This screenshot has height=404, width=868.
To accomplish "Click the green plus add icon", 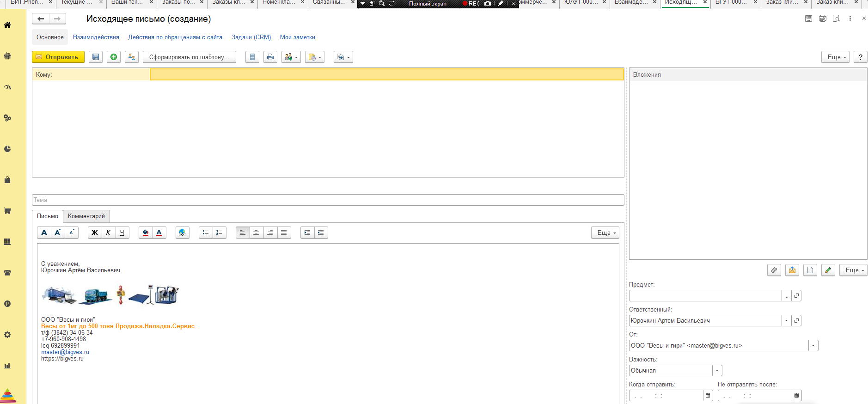I will (114, 57).
